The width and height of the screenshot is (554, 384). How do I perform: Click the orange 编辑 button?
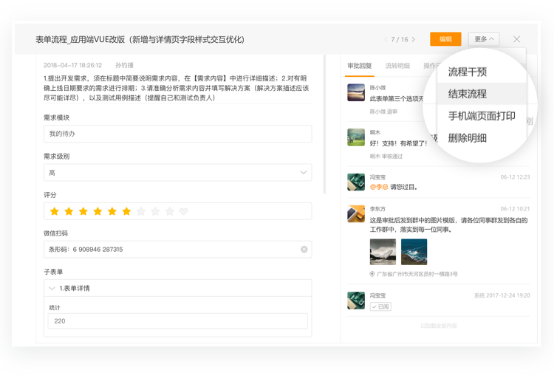click(x=446, y=39)
